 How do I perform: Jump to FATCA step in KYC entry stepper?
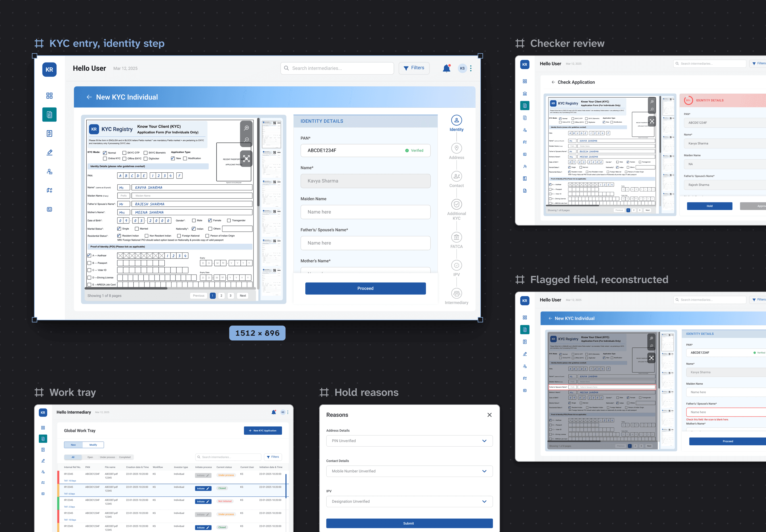click(456, 237)
